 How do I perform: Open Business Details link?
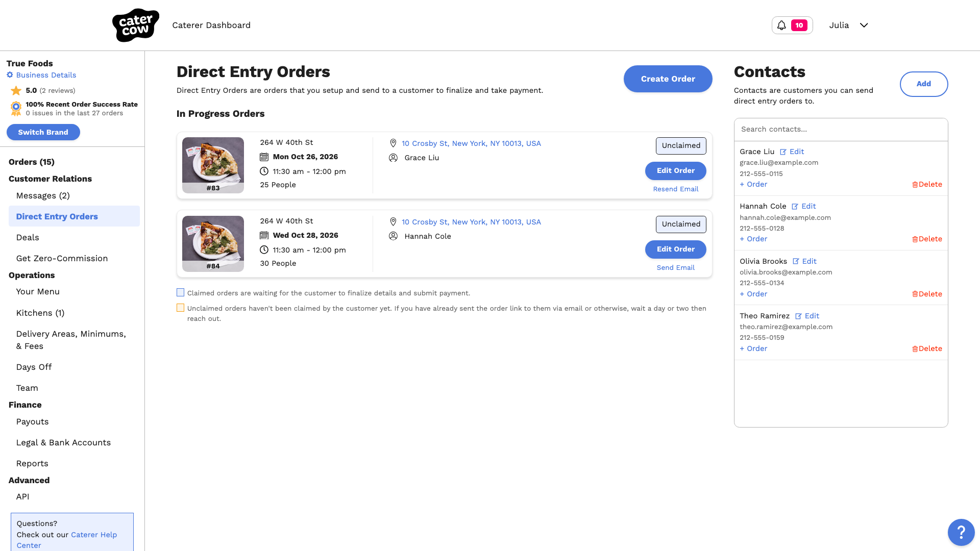coord(46,75)
